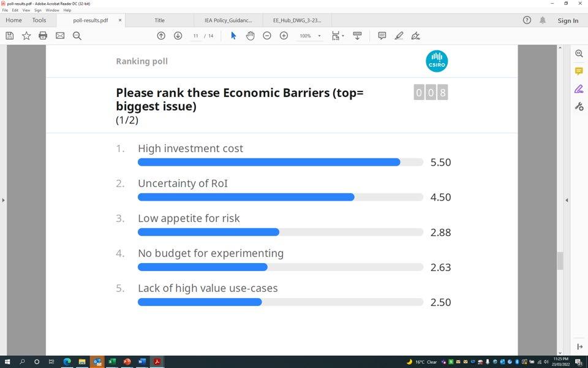Viewport: 588px width, 368px height.
Task: Open the find text magnifier tool
Action: [x=77, y=36]
